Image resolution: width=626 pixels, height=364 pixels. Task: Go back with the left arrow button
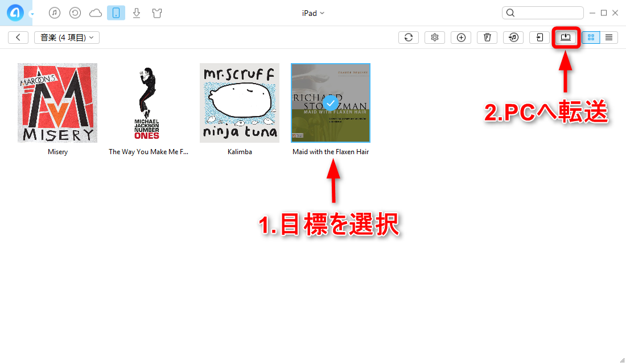18,37
